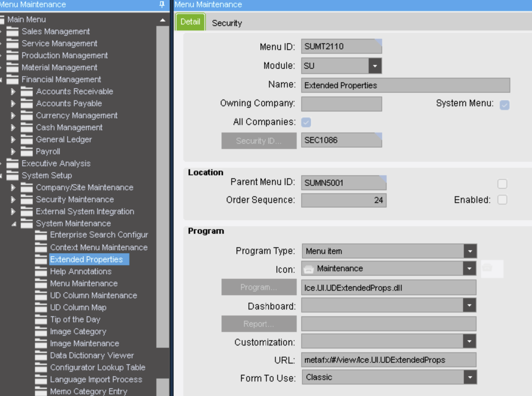
Task: Open the Module dropdown
Action: point(375,65)
